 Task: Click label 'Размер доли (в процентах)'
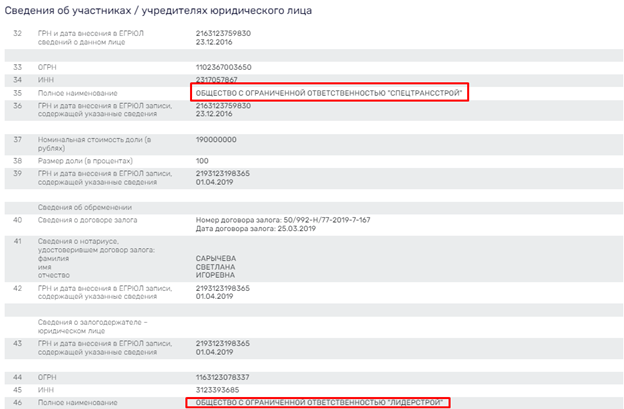point(85,161)
